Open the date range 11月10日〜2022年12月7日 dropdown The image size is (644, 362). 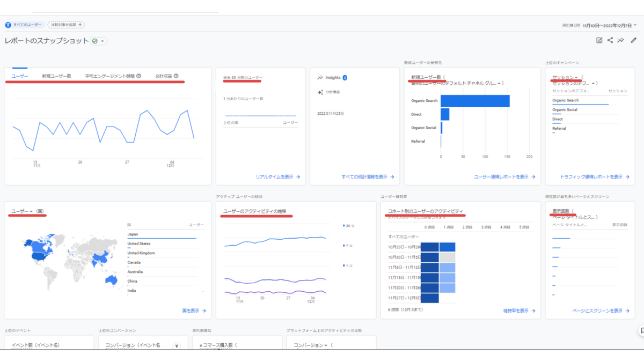pos(610,25)
